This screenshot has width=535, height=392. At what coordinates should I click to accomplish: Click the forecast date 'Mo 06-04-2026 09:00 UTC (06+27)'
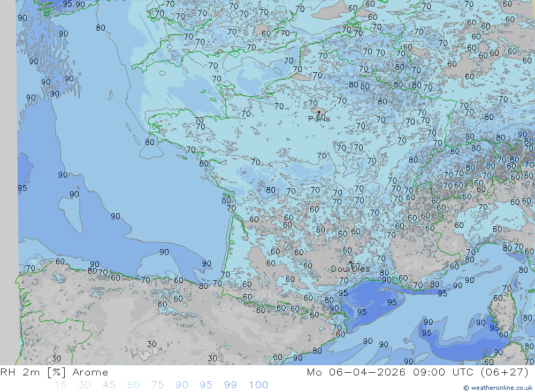click(418, 372)
